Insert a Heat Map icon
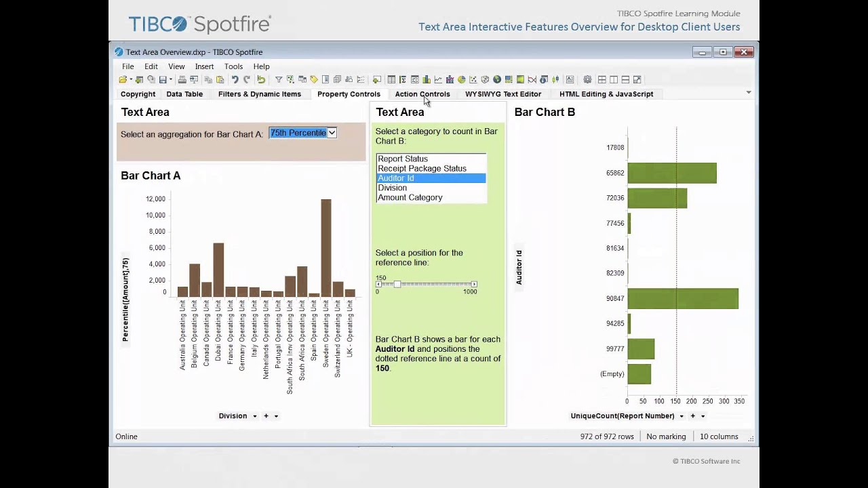Viewport: 868px width, 488px height. 521,79
